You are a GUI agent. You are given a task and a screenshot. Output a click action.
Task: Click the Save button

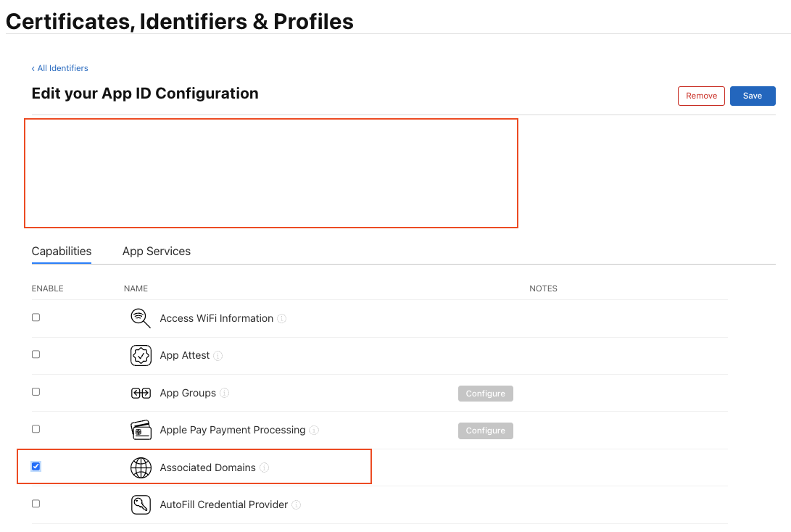click(752, 96)
